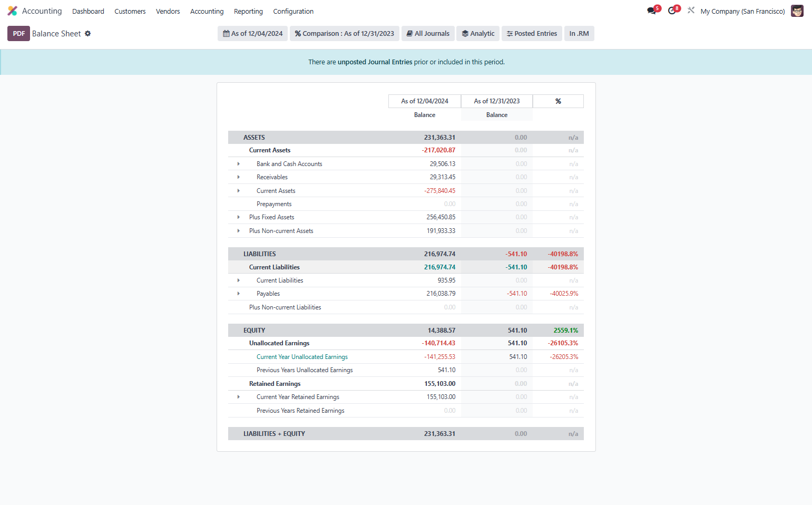Open the Vendors menu
The height and width of the screenshot is (505, 812).
(x=168, y=11)
